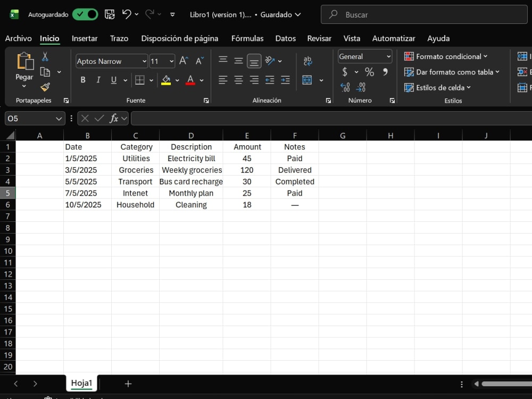Click in the Buscar search box
Image resolution: width=532 pixels, height=399 pixels.
[x=424, y=14]
